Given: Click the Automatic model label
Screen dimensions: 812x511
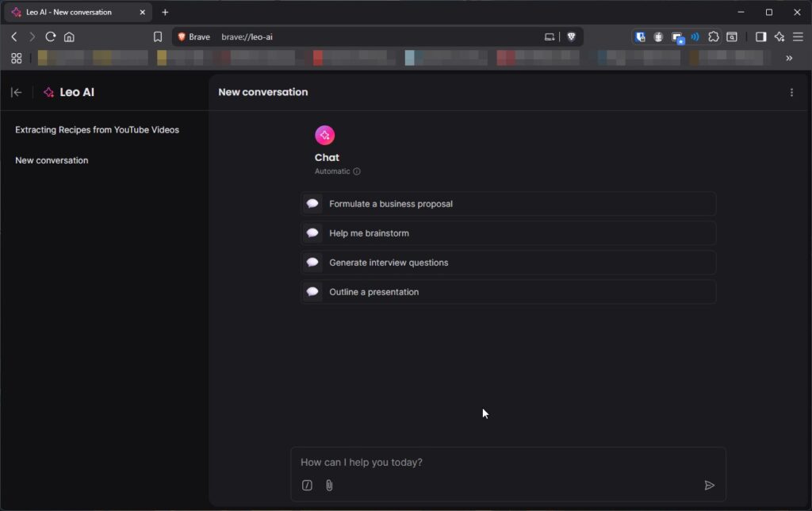Looking at the screenshot, I should click(x=332, y=171).
